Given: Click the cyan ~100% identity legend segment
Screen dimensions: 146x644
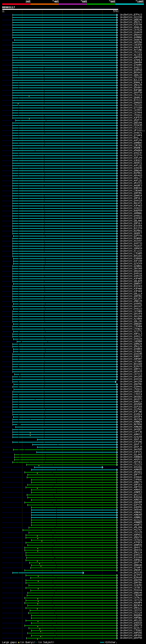Looking at the screenshot, I should pos(130,4).
